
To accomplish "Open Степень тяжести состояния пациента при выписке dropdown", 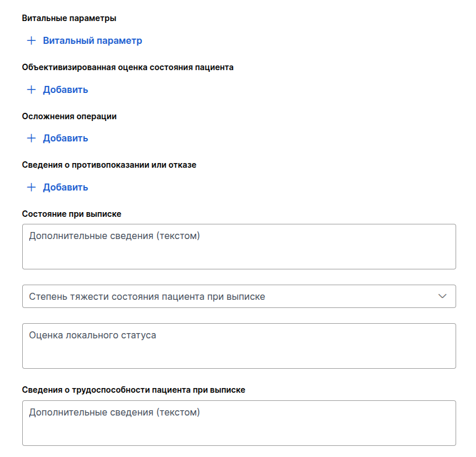I will coord(239,296).
